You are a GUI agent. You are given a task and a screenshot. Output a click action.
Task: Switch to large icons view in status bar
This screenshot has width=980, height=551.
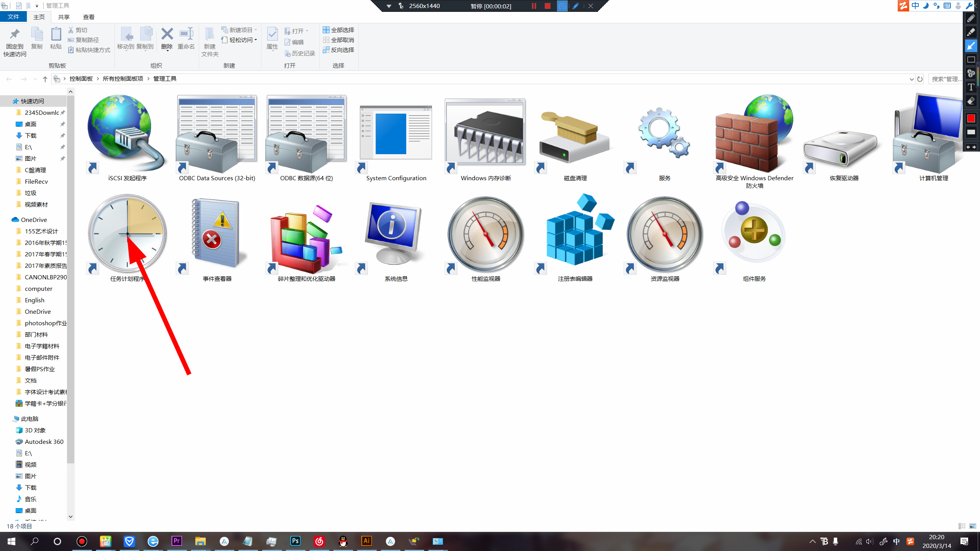point(973,526)
